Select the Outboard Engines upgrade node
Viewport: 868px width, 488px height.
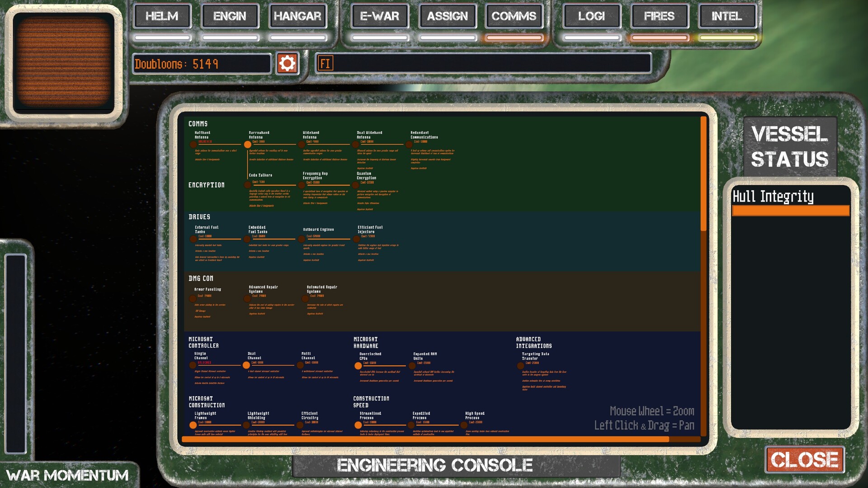302,239
